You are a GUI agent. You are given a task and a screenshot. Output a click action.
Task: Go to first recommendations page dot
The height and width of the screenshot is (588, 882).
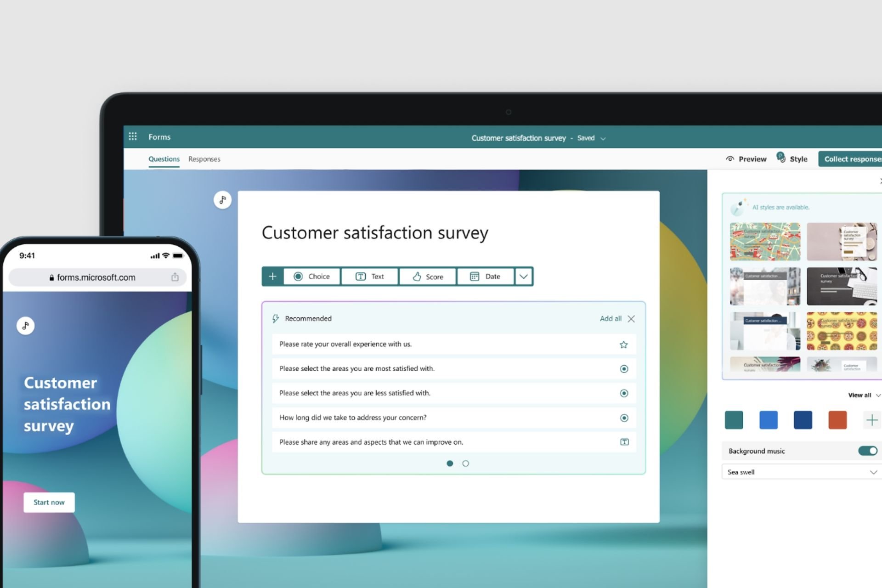click(450, 464)
